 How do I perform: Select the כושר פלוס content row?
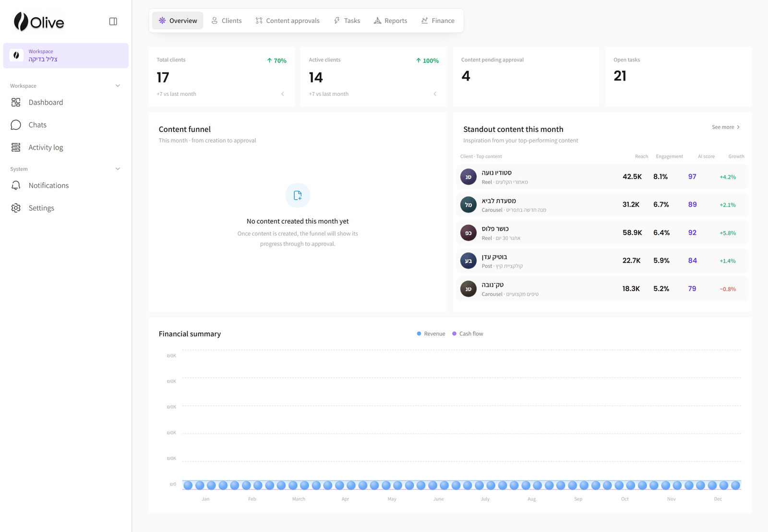tap(602, 233)
